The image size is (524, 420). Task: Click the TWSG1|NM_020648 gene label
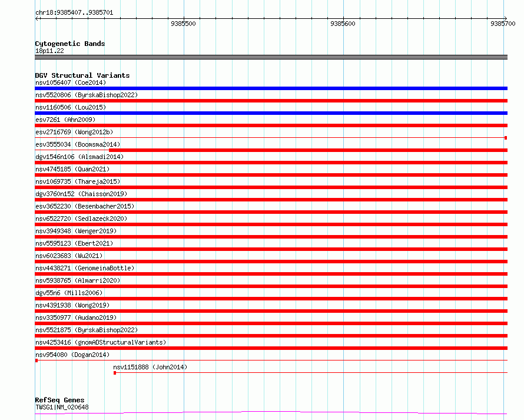coord(62,407)
